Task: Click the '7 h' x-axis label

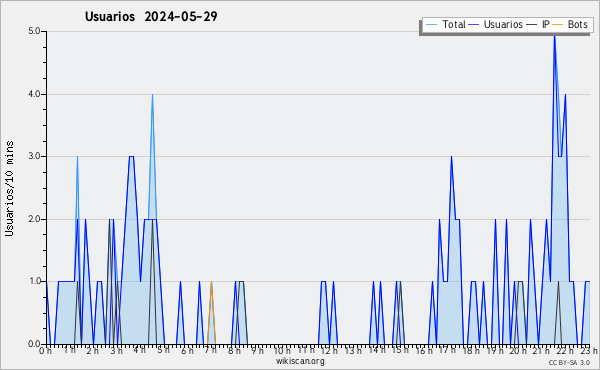Action: pyautogui.click(x=210, y=350)
